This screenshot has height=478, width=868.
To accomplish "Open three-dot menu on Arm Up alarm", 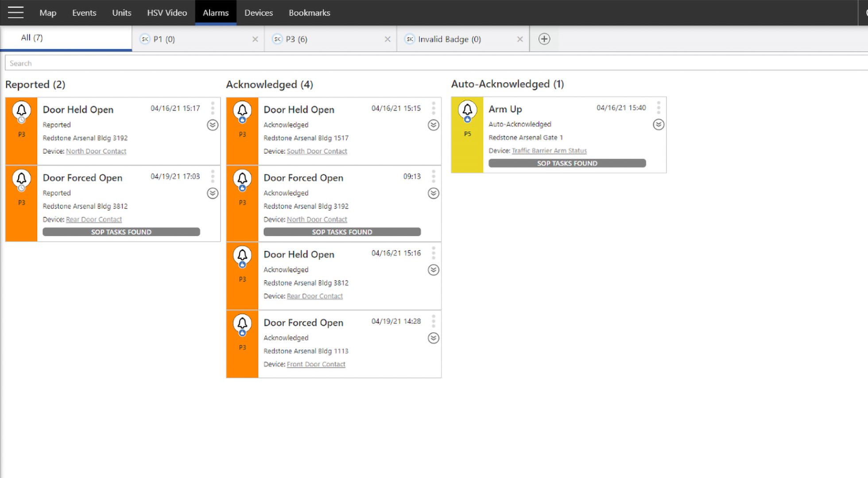I will (x=659, y=108).
